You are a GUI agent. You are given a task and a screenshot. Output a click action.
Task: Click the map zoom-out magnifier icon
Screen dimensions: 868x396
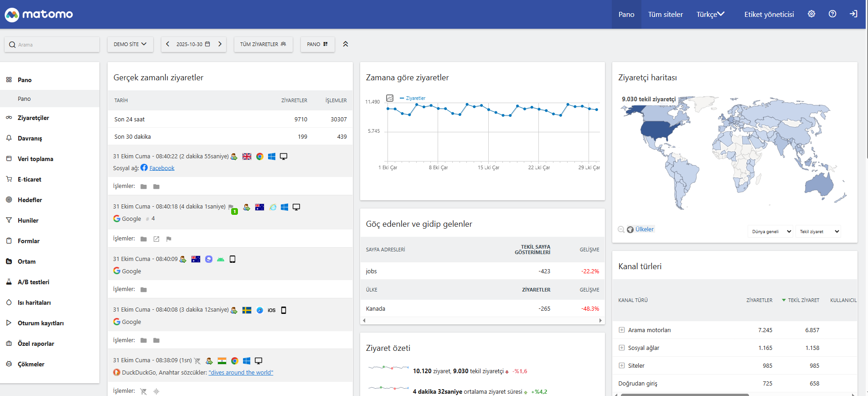point(621,229)
